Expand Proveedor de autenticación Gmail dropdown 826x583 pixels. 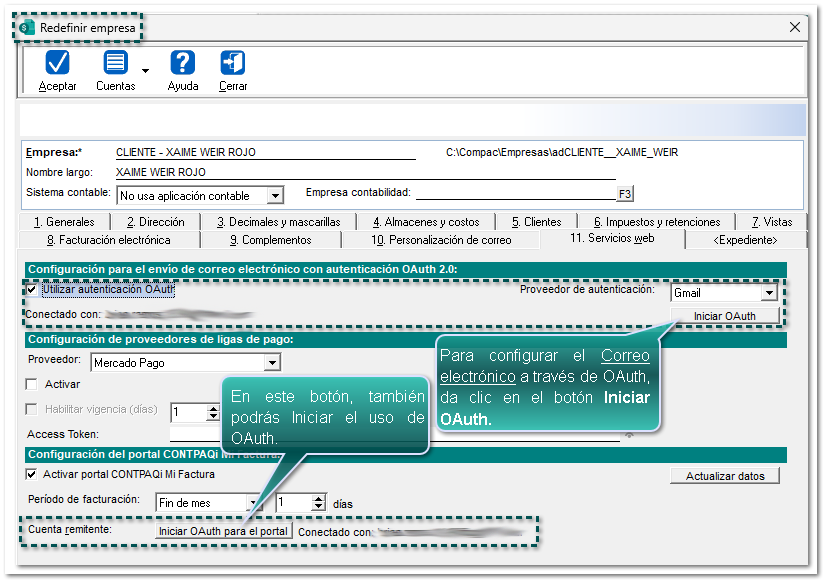tap(768, 293)
